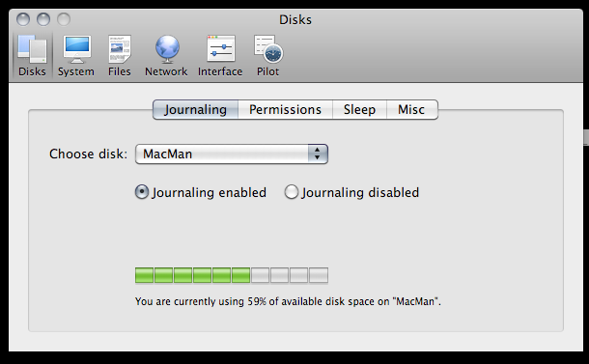Image resolution: width=589 pixels, height=364 pixels.
Task: Click the green disk usage bar
Action: (193, 275)
